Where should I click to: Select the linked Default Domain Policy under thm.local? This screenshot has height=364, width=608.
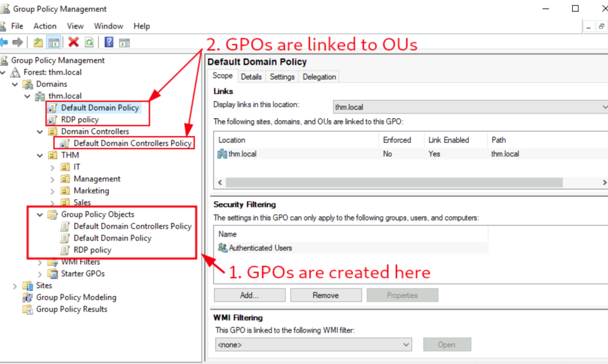coord(100,108)
